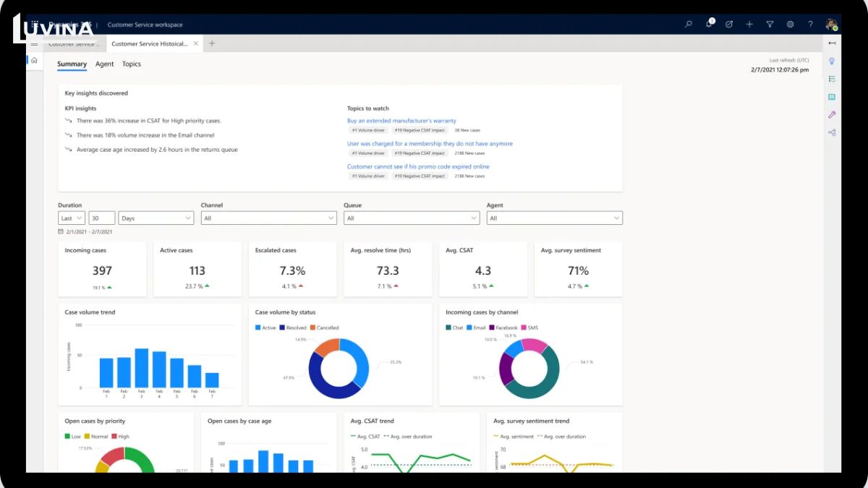The image size is (868, 488).
Task: Expand the Queue dropdown
Action: [411, 218]
